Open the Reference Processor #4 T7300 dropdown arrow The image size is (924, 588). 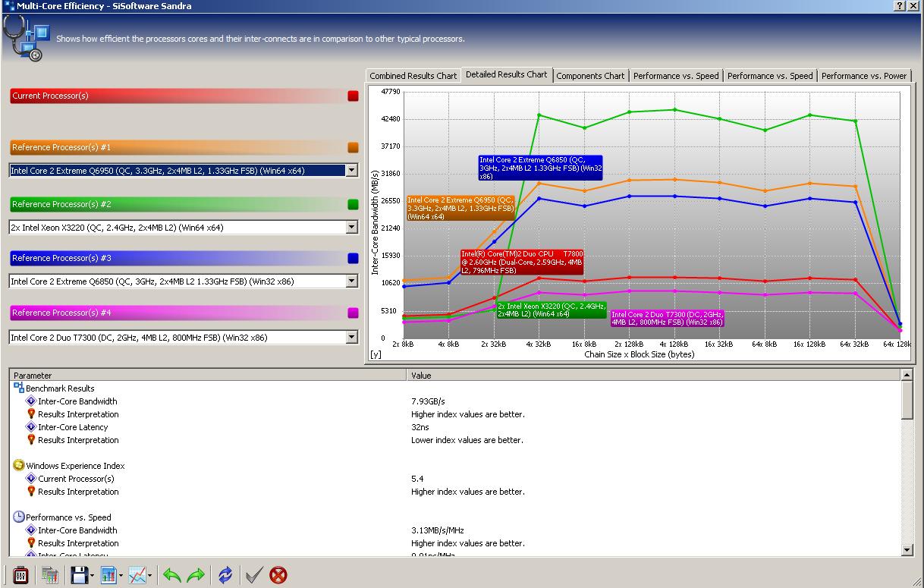click(x=351, y=338)
